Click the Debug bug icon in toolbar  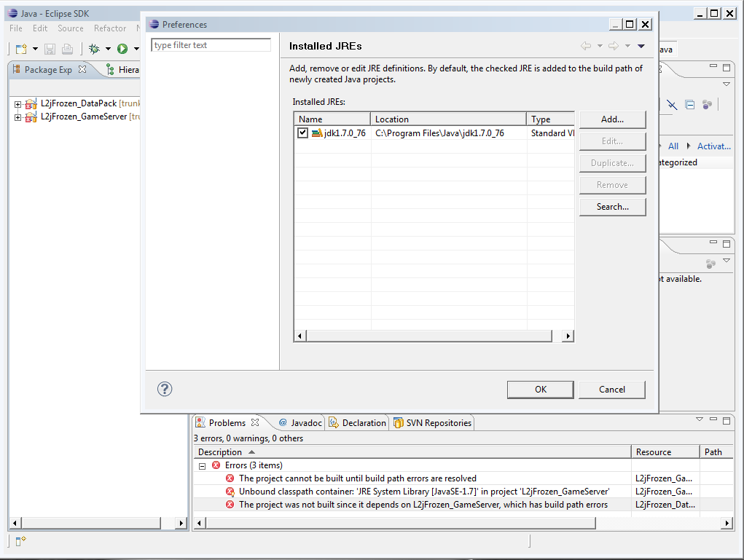[95, 49]
